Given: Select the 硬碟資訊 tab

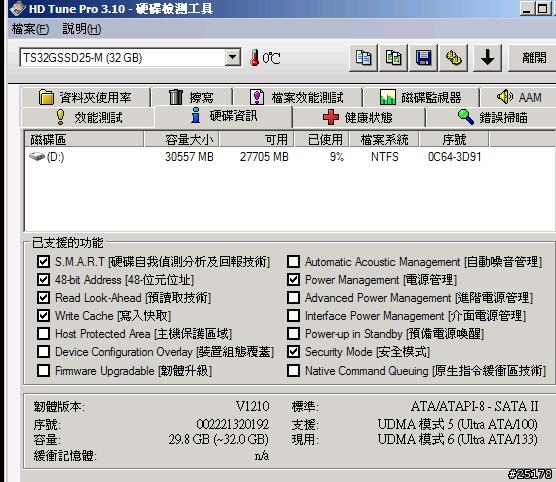Looking at the screenshot, I should click(x=223, y=116).
